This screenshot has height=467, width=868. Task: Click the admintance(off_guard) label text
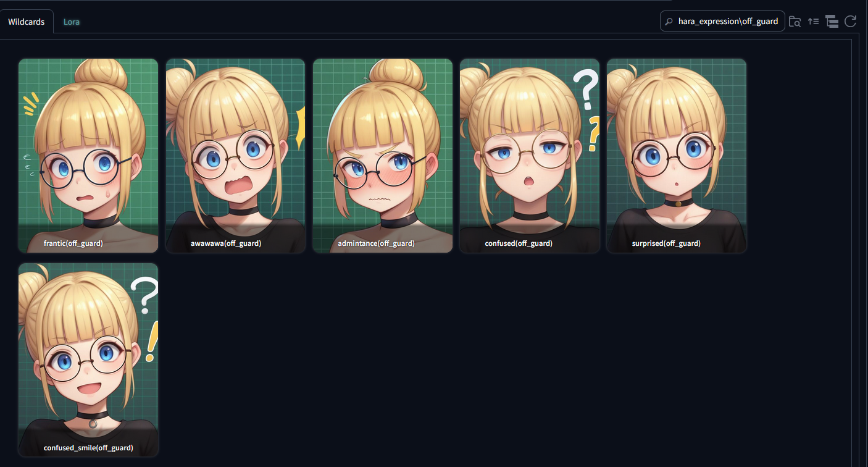click(x=376, y=243)
